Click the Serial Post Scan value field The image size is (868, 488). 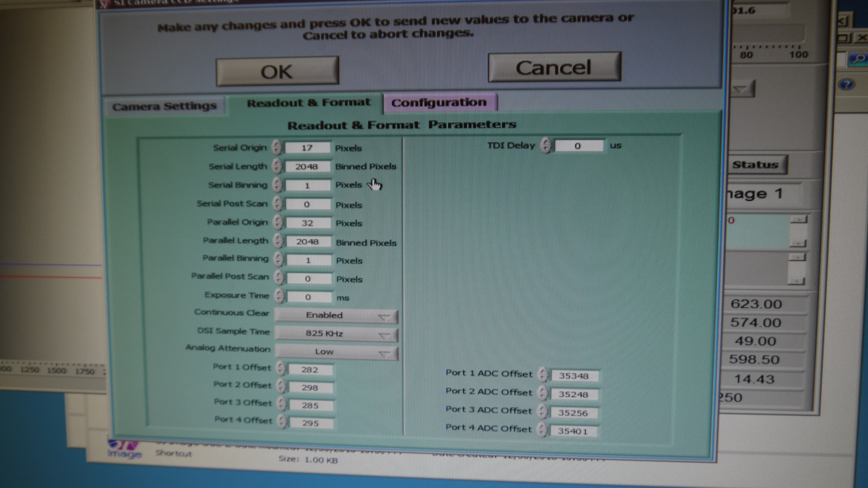coord(308,205)
